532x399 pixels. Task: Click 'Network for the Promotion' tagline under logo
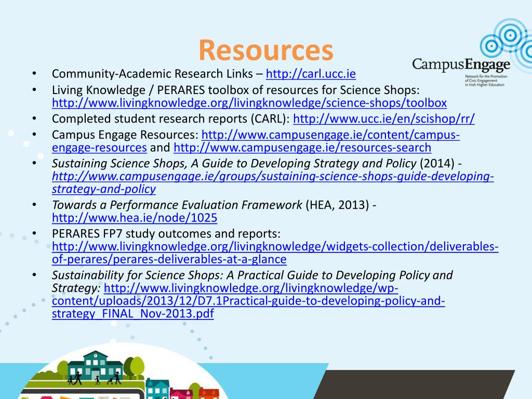486,77
